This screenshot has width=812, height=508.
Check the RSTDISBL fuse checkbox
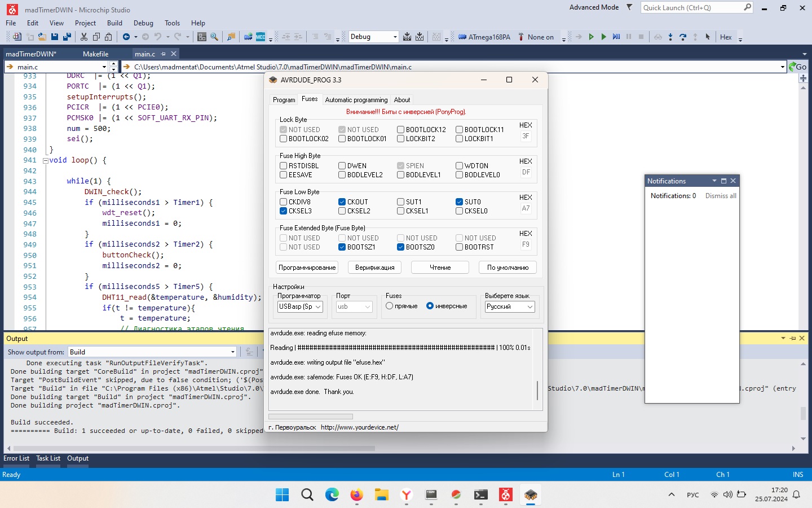tap(284, 166)
